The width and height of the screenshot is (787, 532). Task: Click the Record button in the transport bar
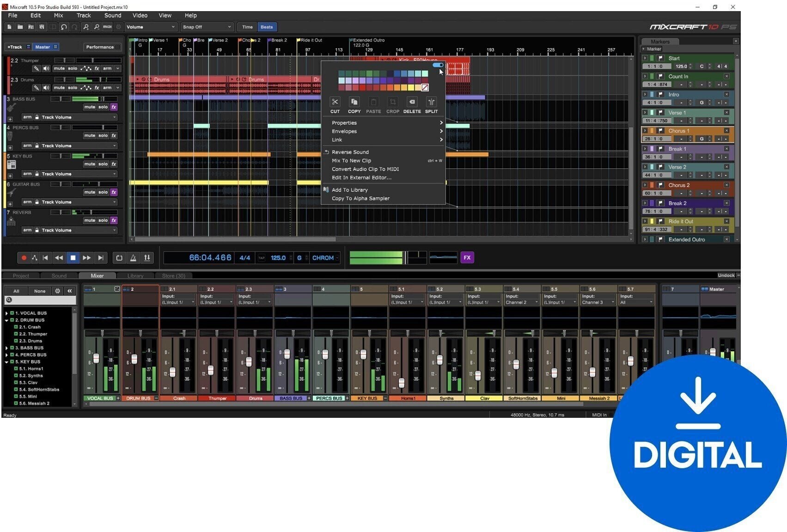click(24, 257)
